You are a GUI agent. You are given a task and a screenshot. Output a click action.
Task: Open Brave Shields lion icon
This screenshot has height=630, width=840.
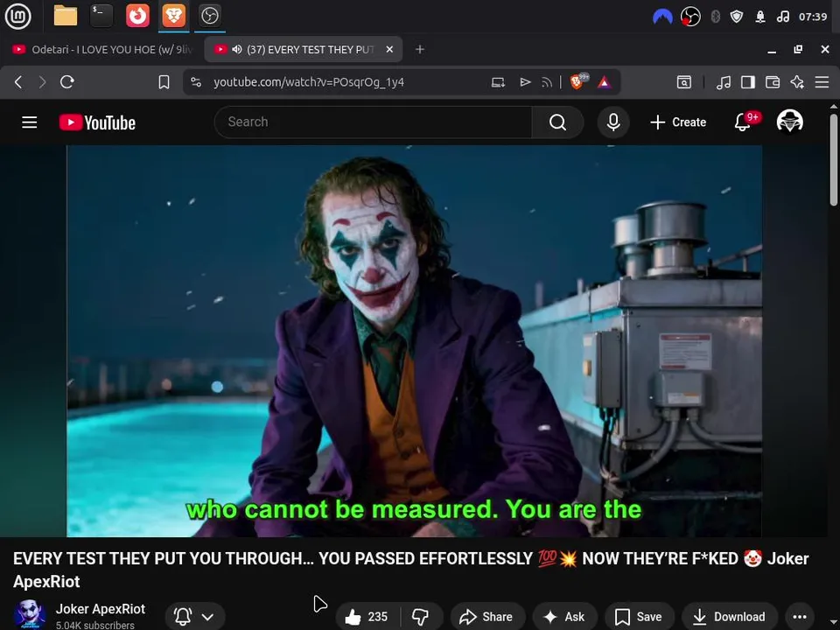(578, 81)
